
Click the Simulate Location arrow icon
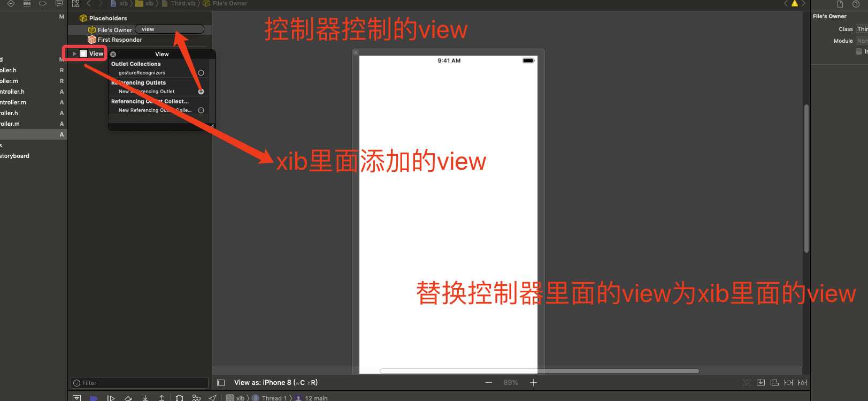point(213,398)
